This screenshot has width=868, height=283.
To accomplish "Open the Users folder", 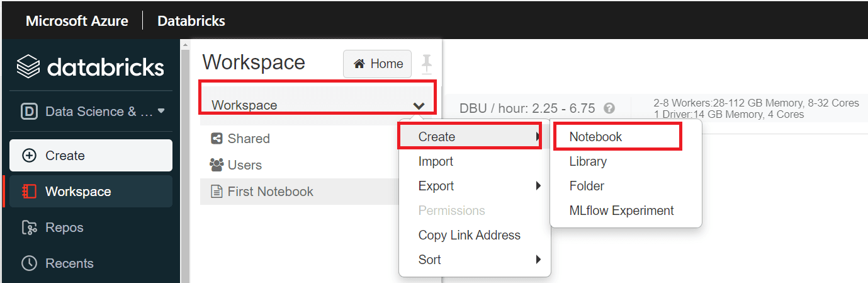I will click(244, 165).
